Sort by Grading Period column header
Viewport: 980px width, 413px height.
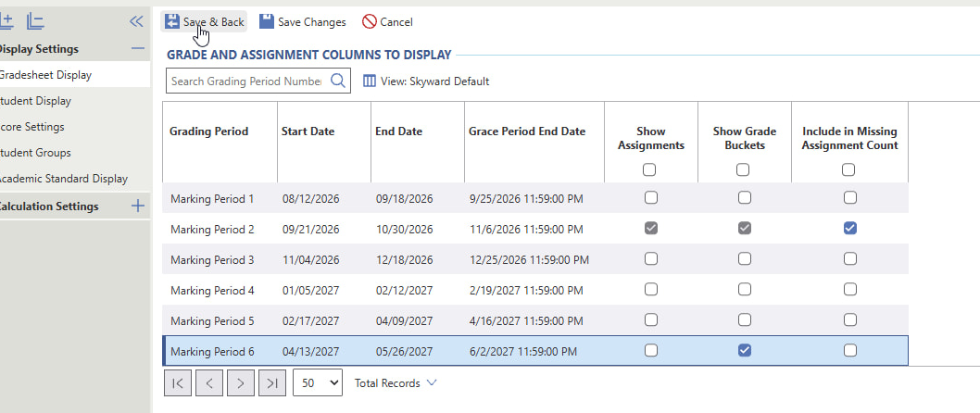tap(208, 131)
